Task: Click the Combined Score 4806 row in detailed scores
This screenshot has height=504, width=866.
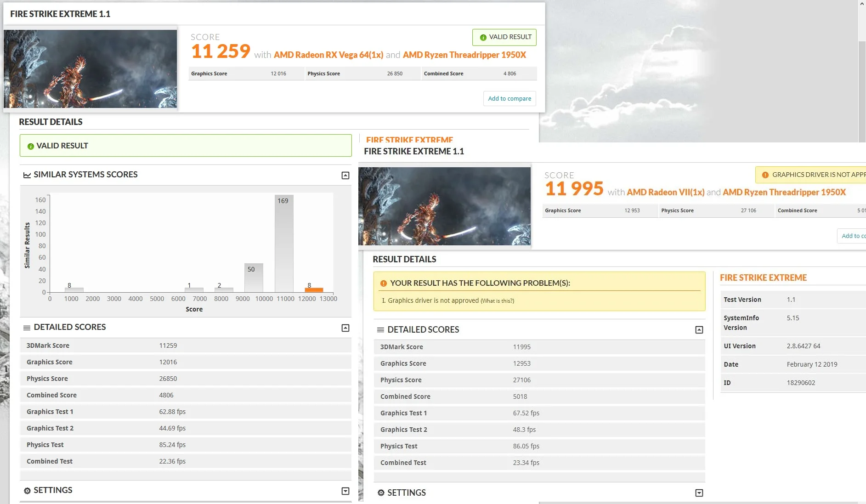Action: (x=186, y=395)
